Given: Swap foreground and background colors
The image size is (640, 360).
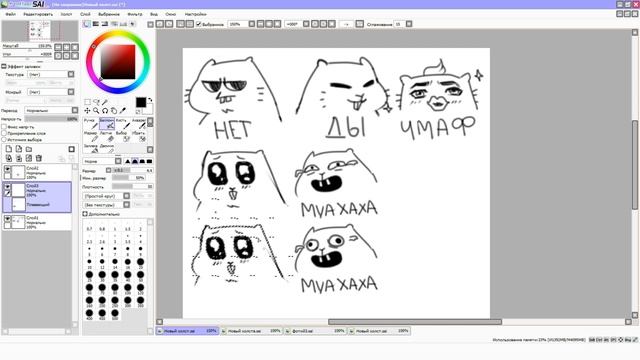Looking at the screenshot, I should [150, 100].
